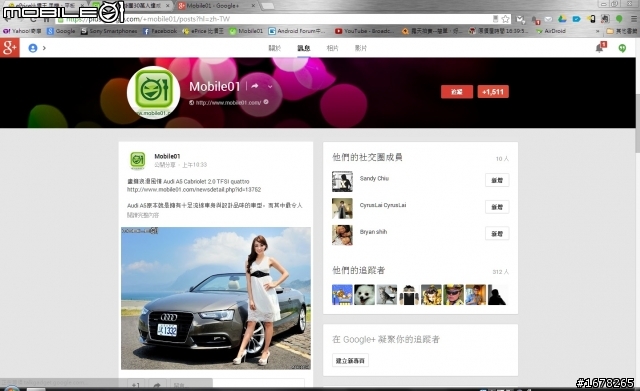Add CyrusLai CyrusLai to circles
Image resolution: width=640 pixels, height=391 pixels.
coord(497,207)
